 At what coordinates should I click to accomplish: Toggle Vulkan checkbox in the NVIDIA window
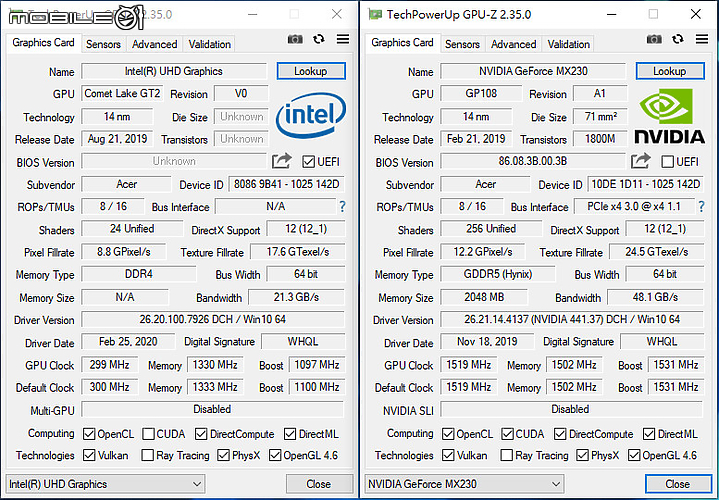click(448, 455)
